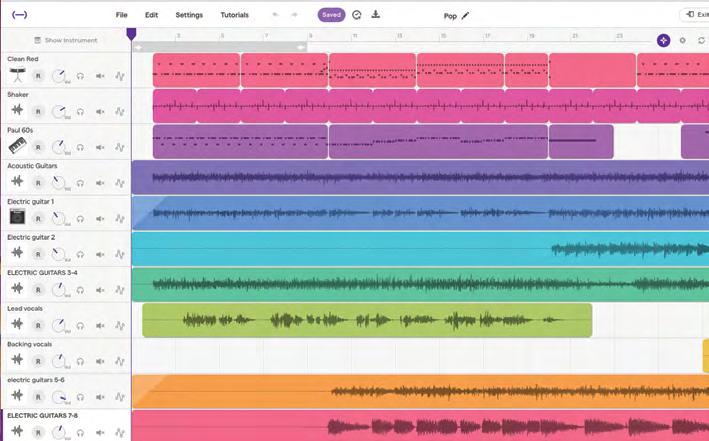Image resolution: width=709 pixels, height=441 pixels.
Task: Click the Electric guitar 1 amp icon
Action: pos(17,217)
